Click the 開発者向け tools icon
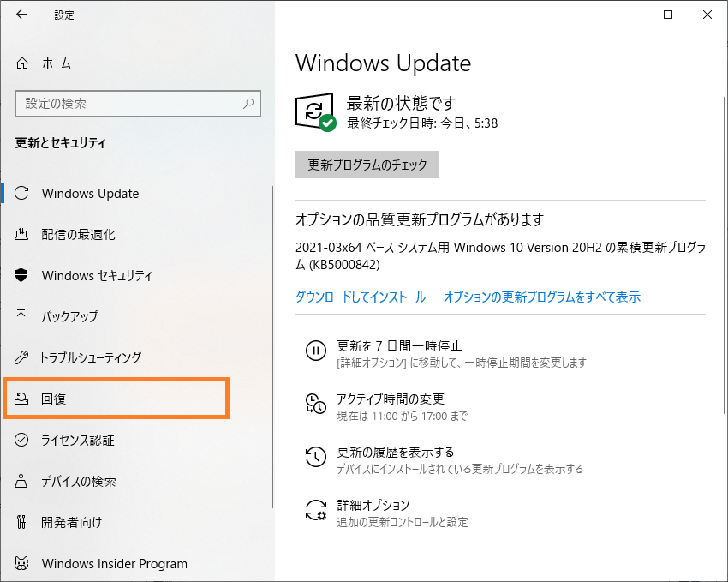Image resolution: width=728 pixels, height=582 pixels. point(21,522)
